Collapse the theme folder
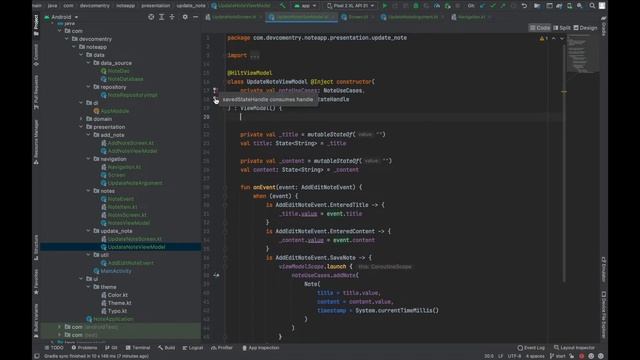Viewport: 640px width, 360px height. click(x=89, y=287)
